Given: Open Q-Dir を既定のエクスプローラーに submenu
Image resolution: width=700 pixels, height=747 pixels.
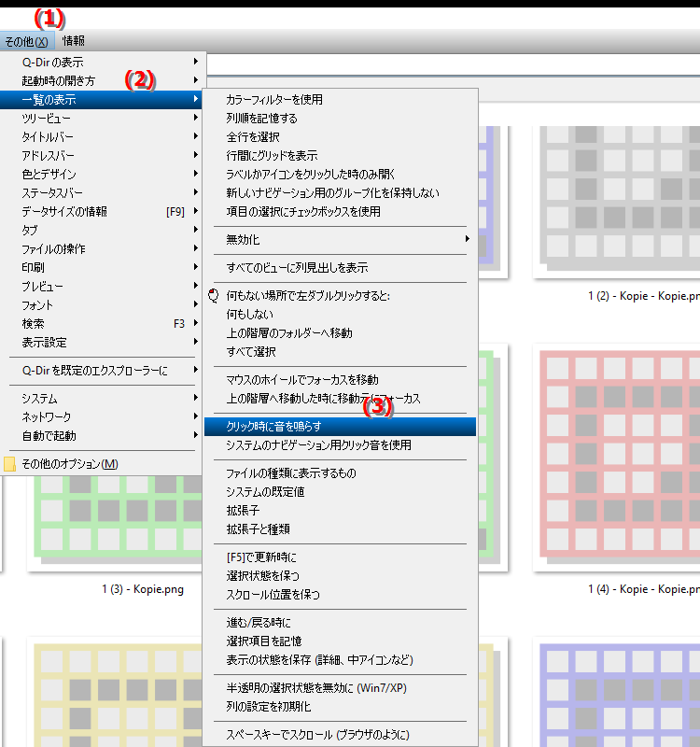Looking at the screenshot, I should [103, 370].
